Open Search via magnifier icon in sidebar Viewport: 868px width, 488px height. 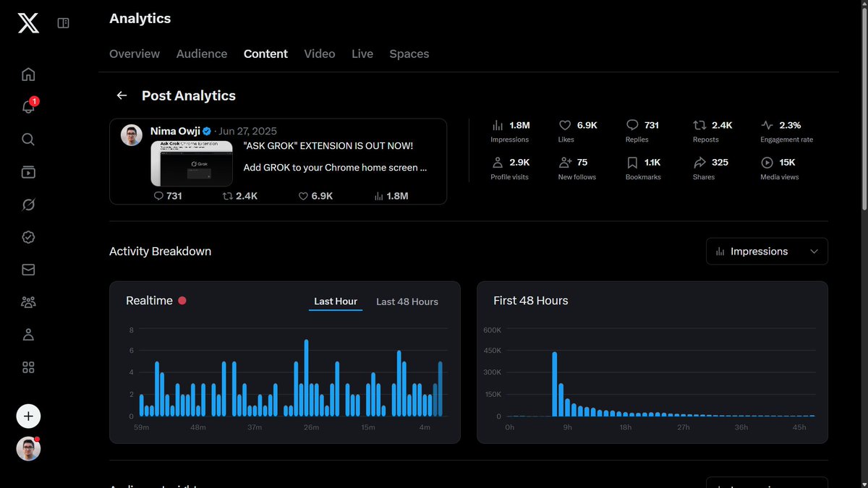coord(28,140)
